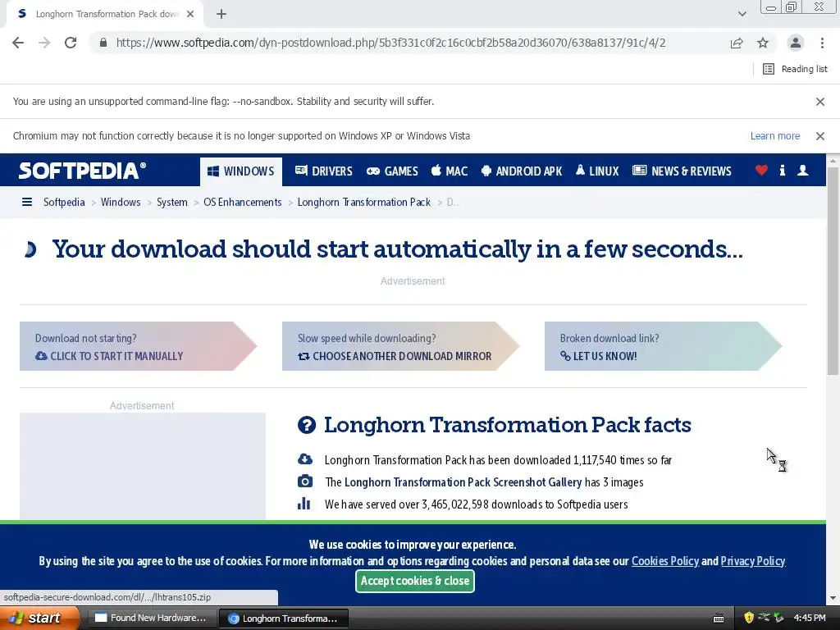Open the Cookies Policy link
Image resolution: width=840 pixels, height=630 pixels.
click(664, 561)
